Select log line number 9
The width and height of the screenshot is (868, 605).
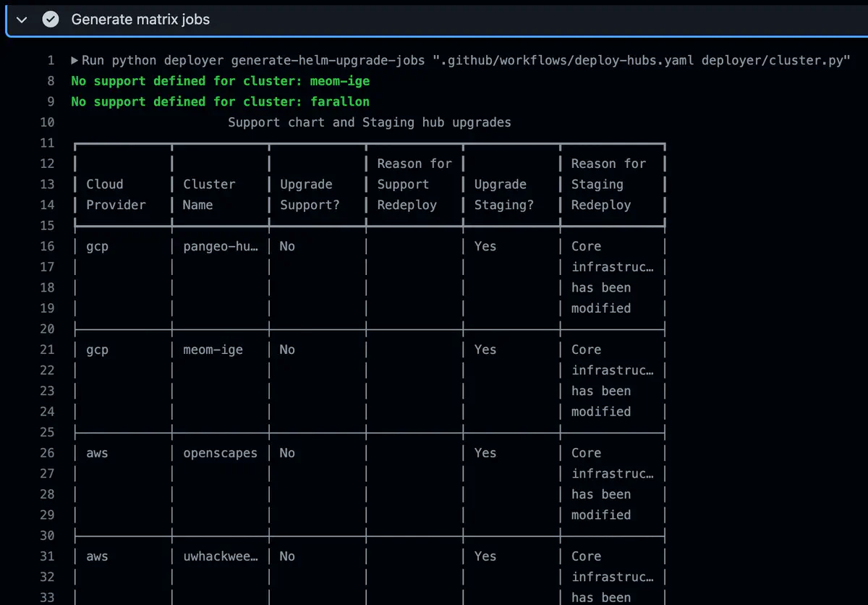point(50,101)
